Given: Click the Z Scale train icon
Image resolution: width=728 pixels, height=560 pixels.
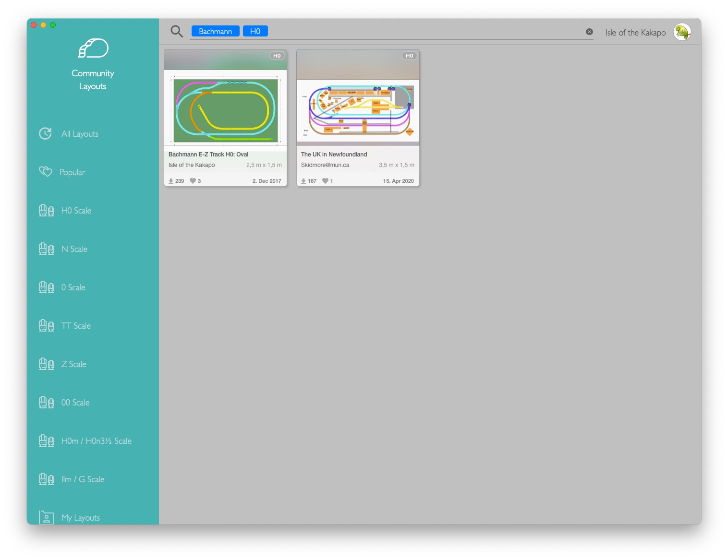Looking at the screenshot, I should click(47, 364).
